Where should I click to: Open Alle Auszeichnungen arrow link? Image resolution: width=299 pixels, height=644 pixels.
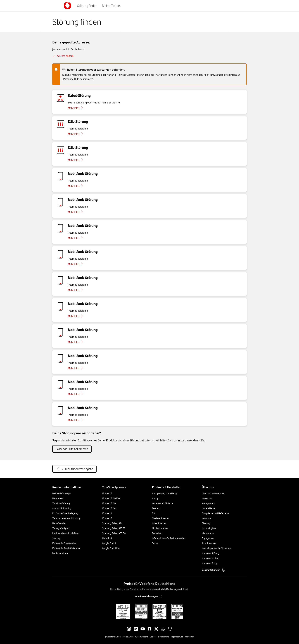pyautogui.click(x=149, y=596)
